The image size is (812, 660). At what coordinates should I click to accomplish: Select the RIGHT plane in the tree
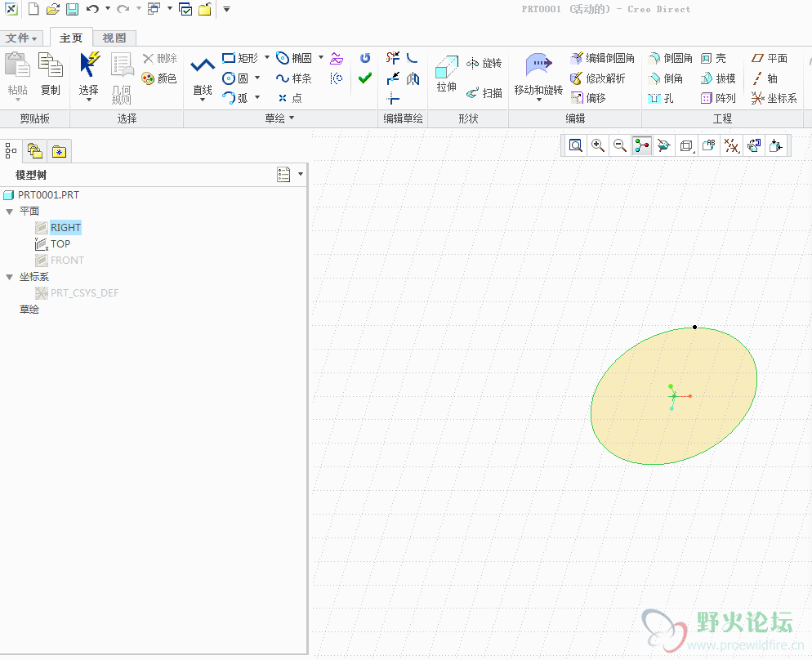(x=65, y=227)
